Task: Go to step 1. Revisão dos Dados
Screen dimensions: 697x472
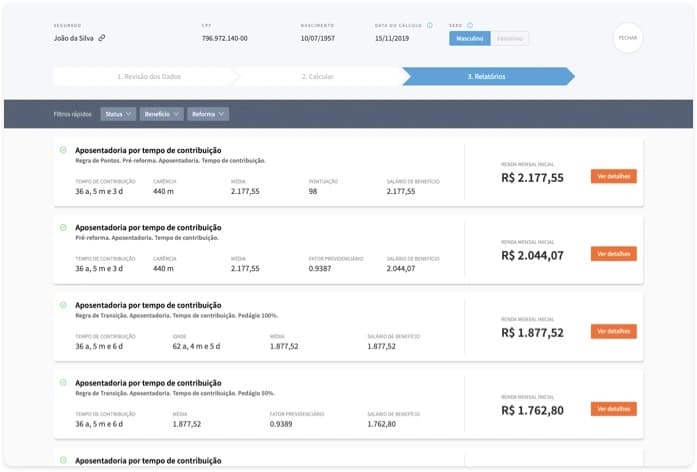Action: (x=146, y=76)
